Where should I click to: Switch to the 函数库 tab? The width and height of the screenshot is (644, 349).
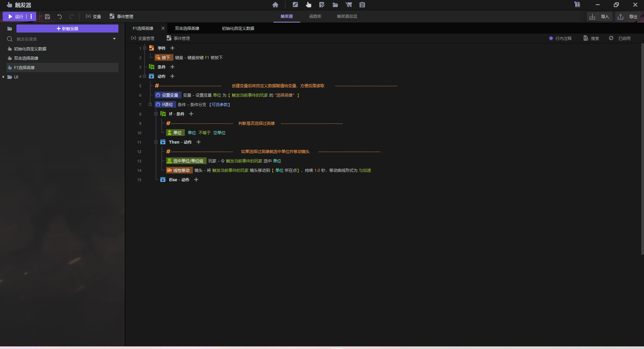315,16
